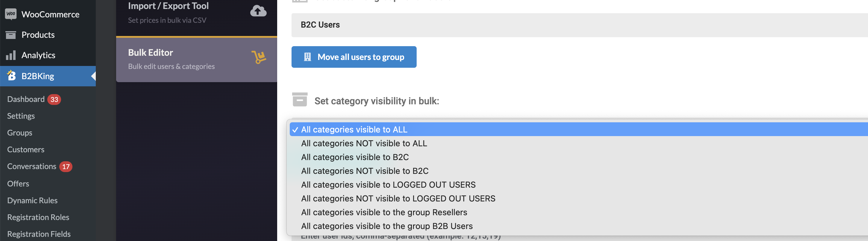Click the B2BKing crown logo icon
868x241 pixels.
point(11,76)
